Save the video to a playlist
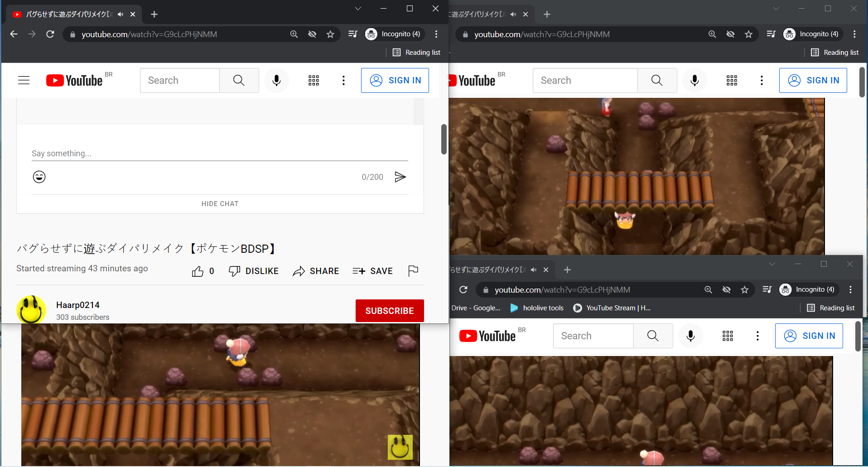This screenshot has width=868, height=467. [372, 271]
